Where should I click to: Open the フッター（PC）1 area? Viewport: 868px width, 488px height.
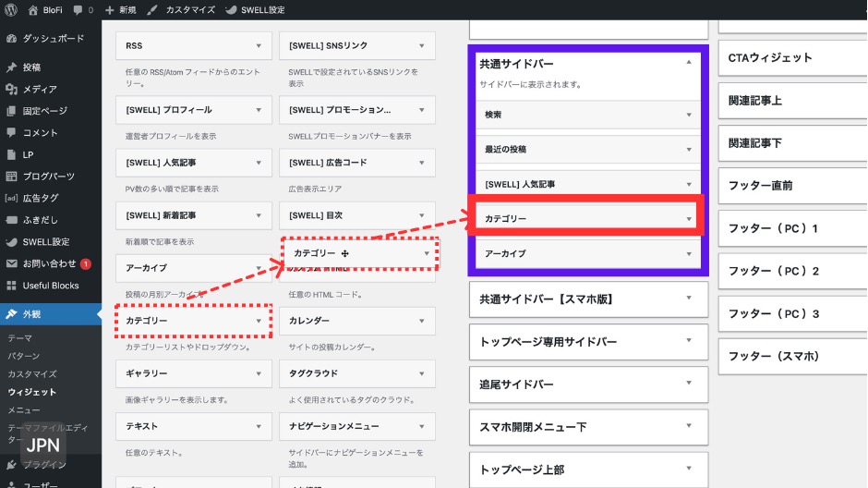(792, 228)
